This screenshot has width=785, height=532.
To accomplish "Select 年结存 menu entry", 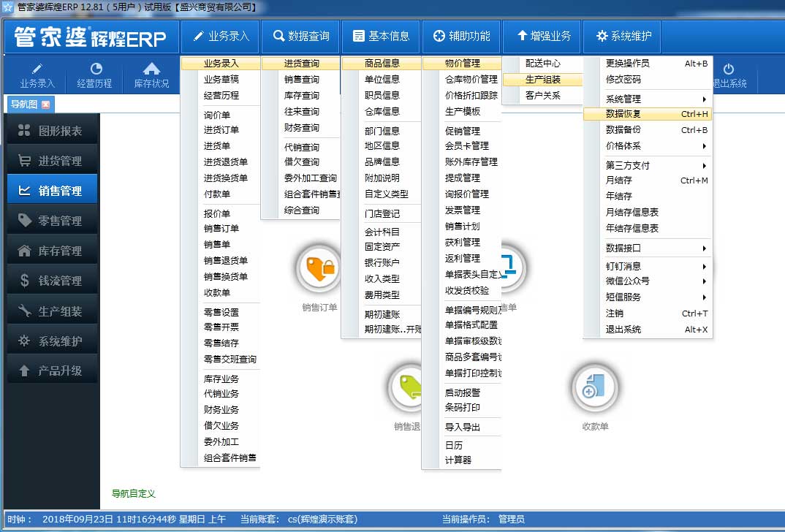I will click(x=648, y=196).
